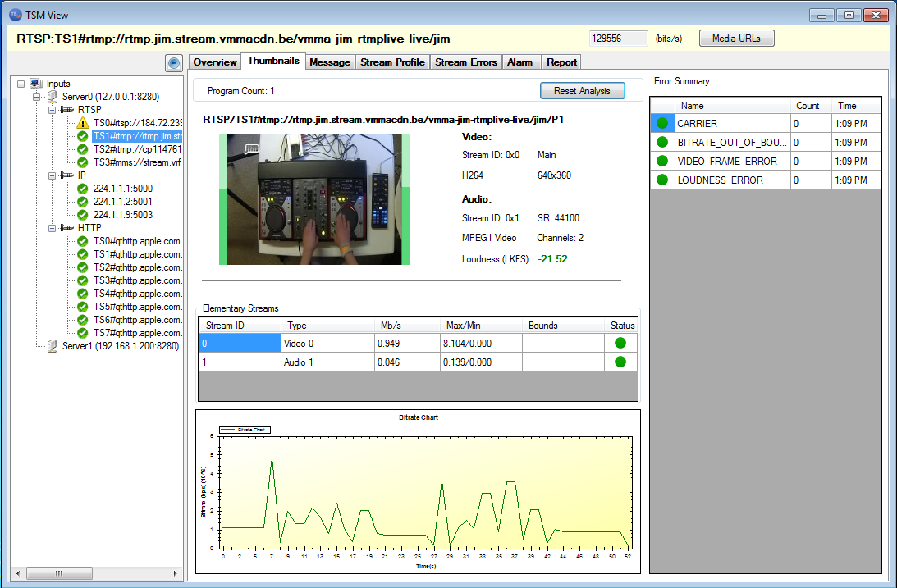This screenshot has height=588, width=897.
Task: Click the green check icon next to TS7#qthttp stream
Action: [82, 333]
